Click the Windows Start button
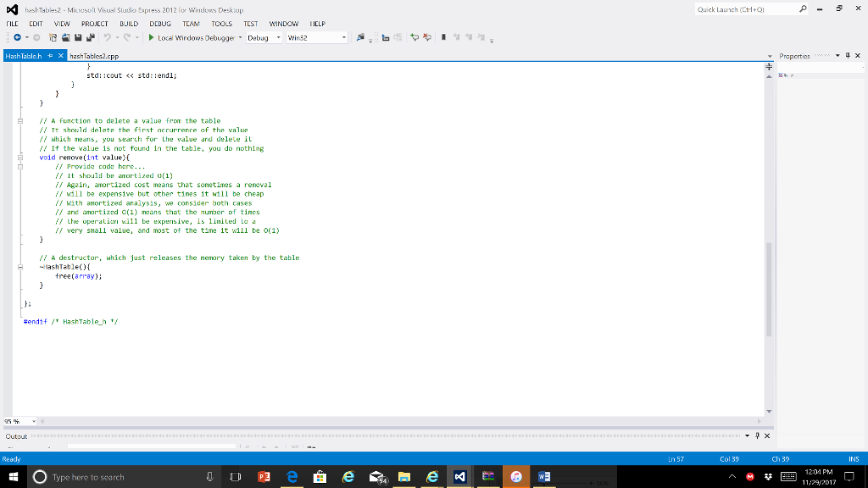This screenshot has width=868, height=488. (x=14, y=476)
